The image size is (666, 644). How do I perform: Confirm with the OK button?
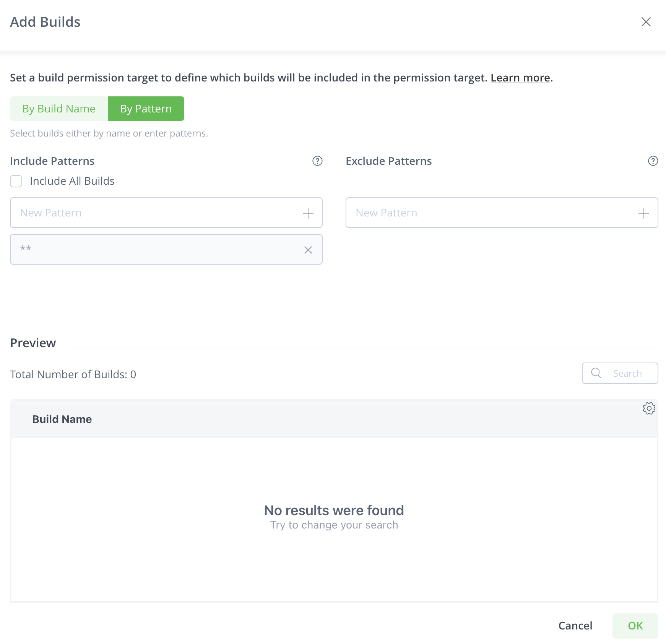click(x=635, y=626)
